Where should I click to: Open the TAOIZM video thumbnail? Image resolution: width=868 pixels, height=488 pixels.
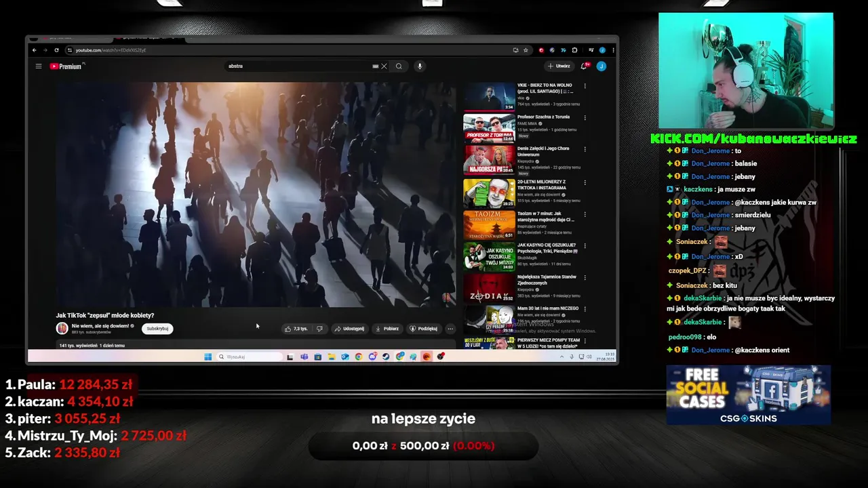(489, 224)
